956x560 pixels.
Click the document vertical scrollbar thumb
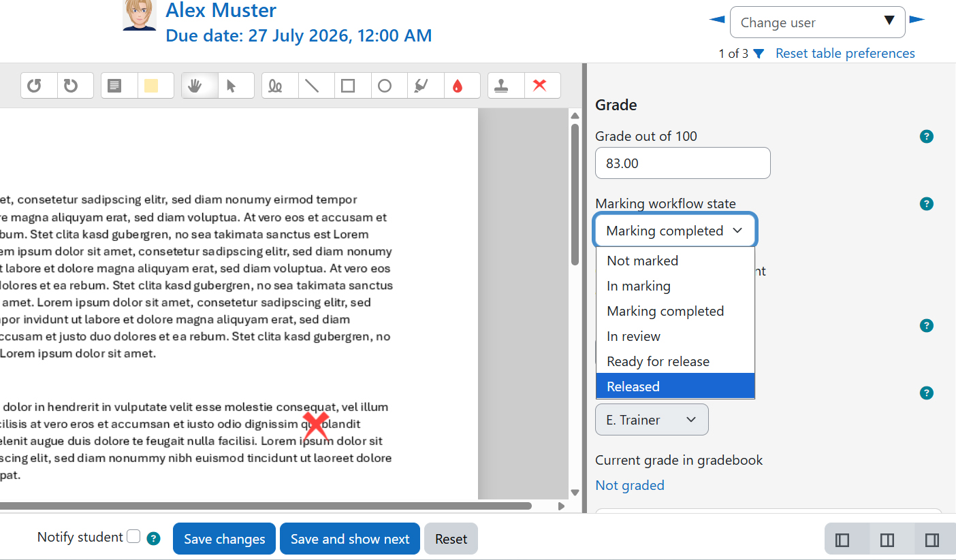(x=575, y=194)
